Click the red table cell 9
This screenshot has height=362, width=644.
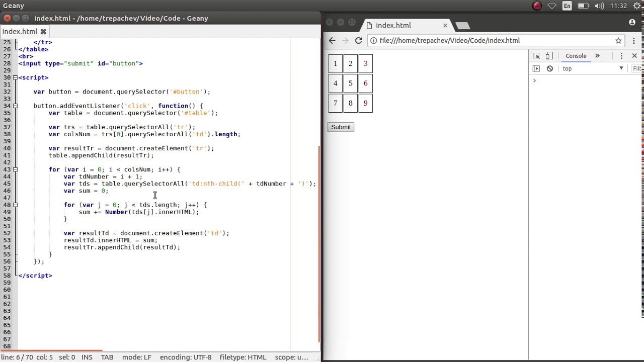click(365, 103)
